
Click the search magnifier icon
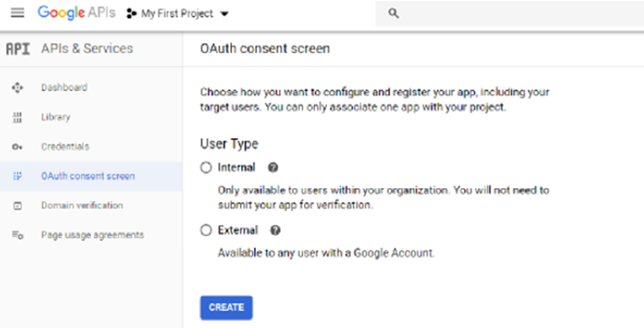tap(393, 14)
